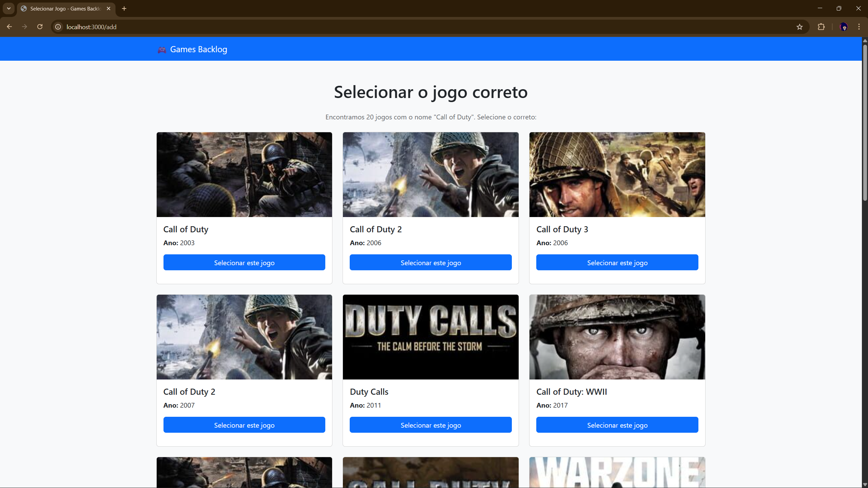Select the Call of Duty 2003 game

[244, 262]
